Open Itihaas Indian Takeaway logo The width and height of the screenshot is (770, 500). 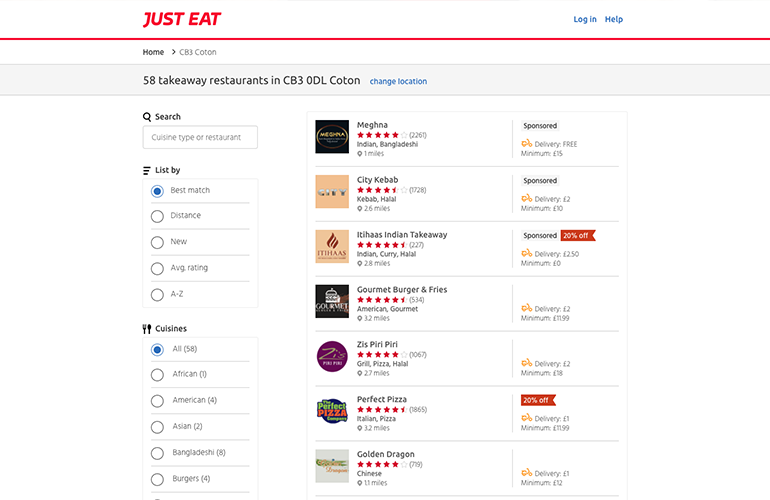(x=332, y=247)
